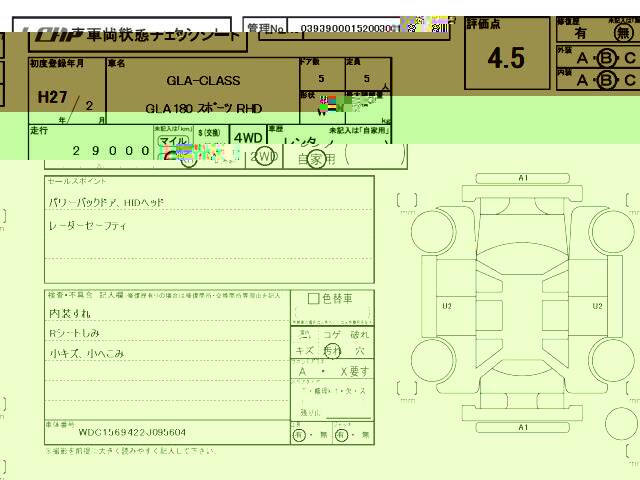Click the GLA-CLASS car name
Viewport: 640px width, 480px height.
[203, 80]
